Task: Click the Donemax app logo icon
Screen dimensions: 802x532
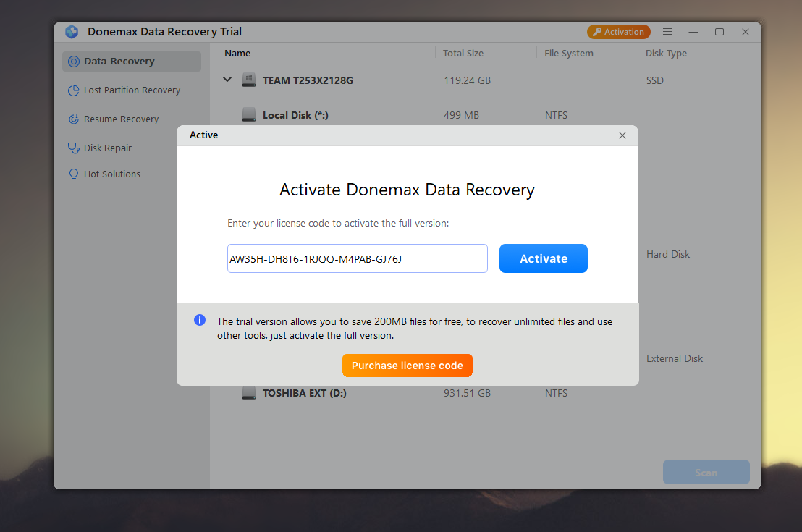Action: (x=72, y=32)
